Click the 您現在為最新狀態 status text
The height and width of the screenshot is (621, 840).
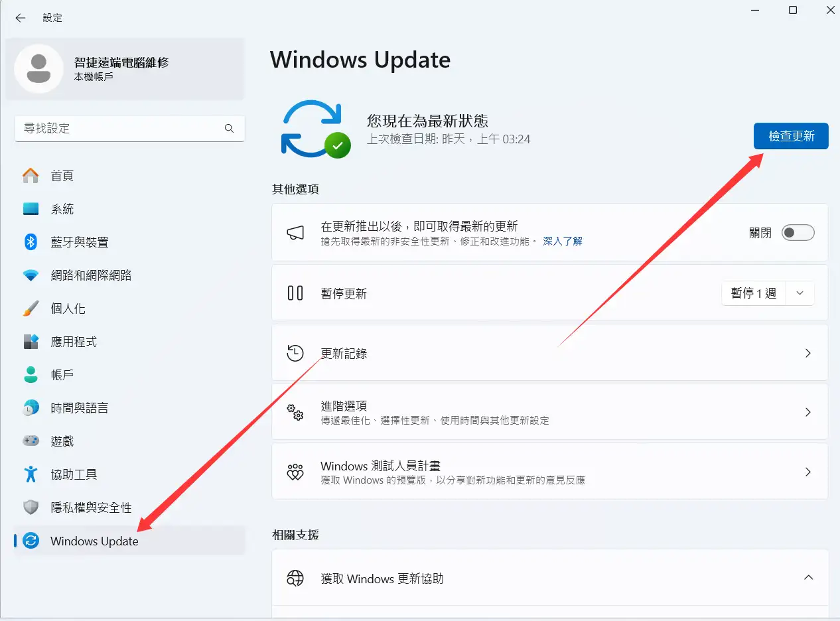point(427,121)
